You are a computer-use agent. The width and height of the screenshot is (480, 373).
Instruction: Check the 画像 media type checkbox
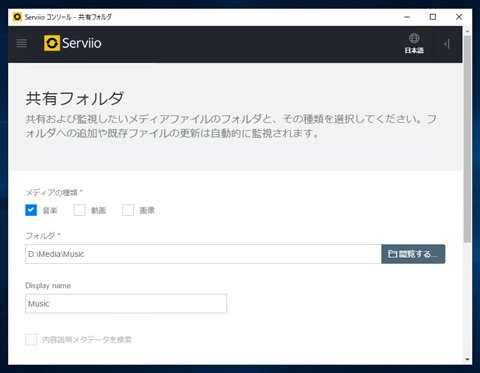pyautogui.click(x=128, y=210)
